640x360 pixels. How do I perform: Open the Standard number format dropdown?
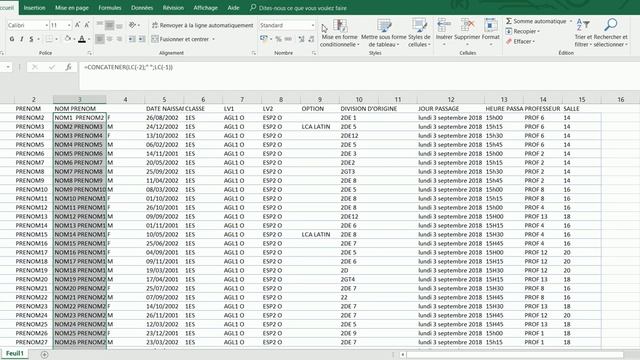tap(313, 25)
